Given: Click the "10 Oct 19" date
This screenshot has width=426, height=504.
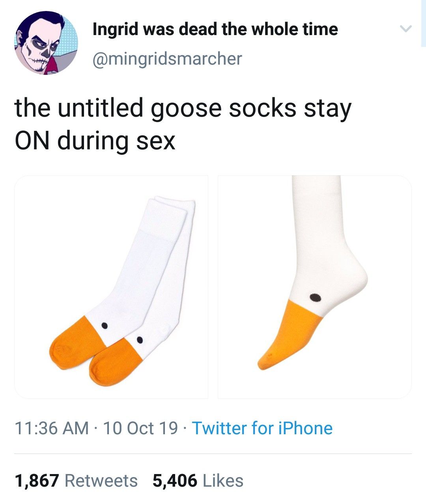Looking at the screenshot, I should tap(140, 428).
